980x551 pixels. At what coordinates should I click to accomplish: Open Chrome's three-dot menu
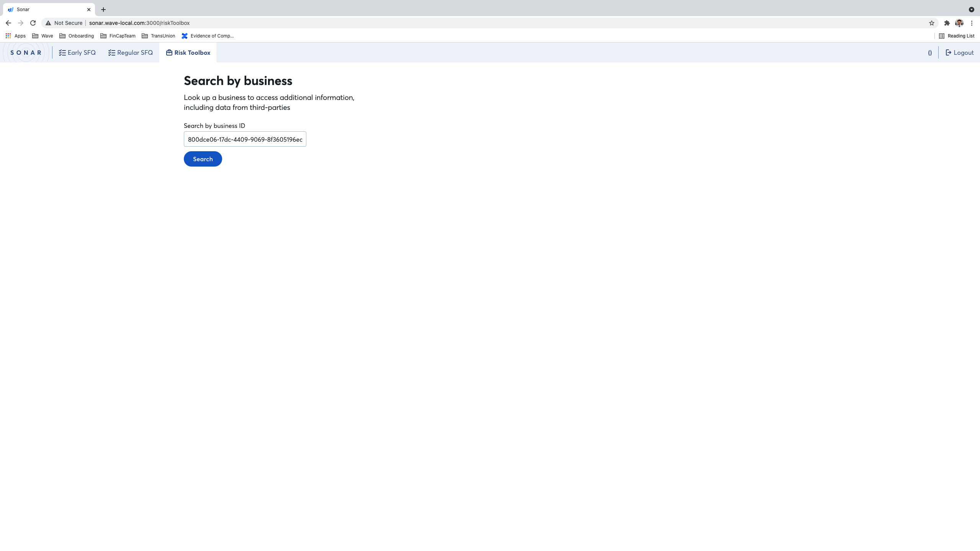coord(972,23)
